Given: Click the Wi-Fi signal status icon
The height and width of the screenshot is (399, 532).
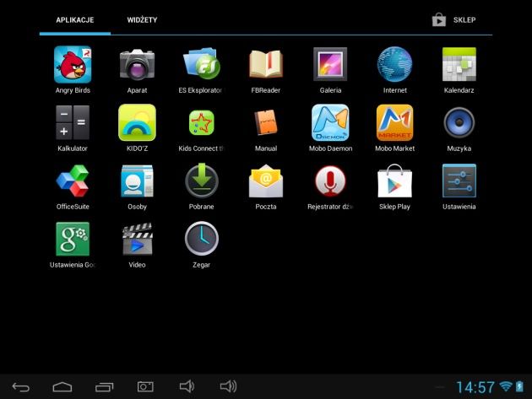Looking at the screenshot, I should 506,386.
